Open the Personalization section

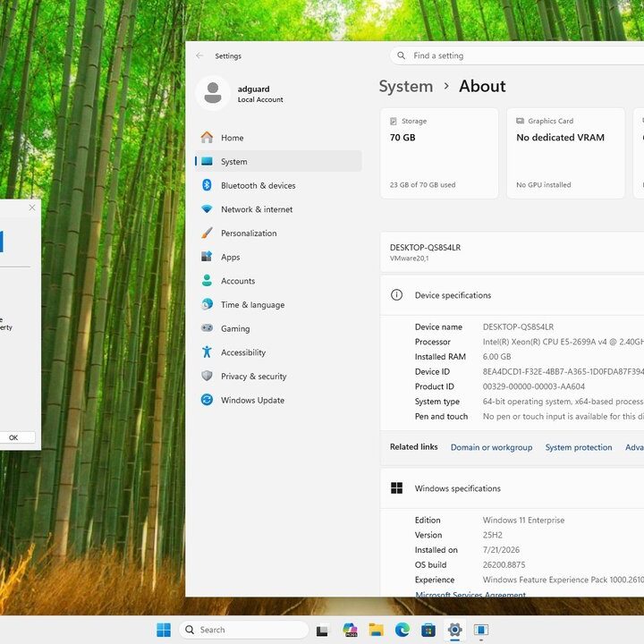click(x=278, y=233)
